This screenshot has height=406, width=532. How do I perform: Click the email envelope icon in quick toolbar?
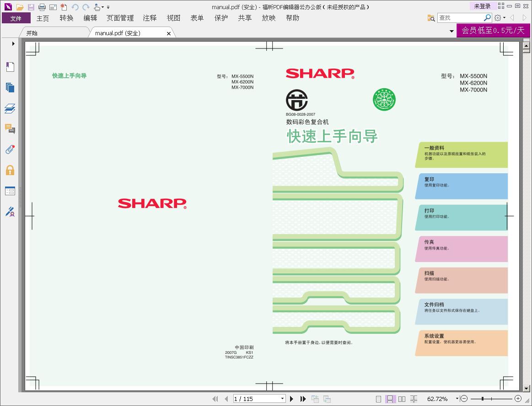[x=53, y=7]
